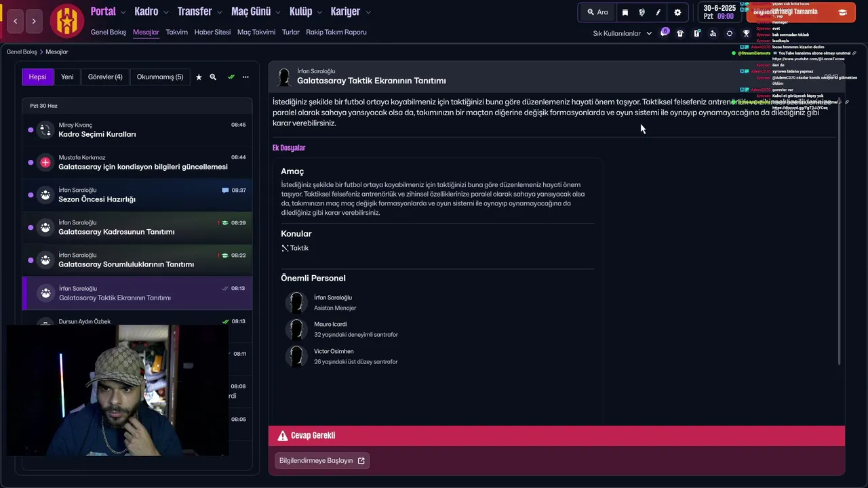868x488 pixels.
Task: Open the globe world icon in top toolbar
Action: pos(642,12)
